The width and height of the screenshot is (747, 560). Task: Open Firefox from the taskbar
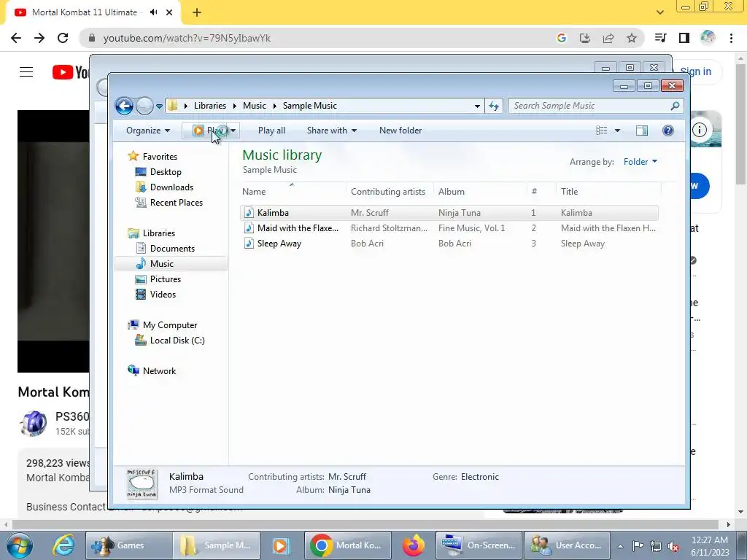(414, 545)
